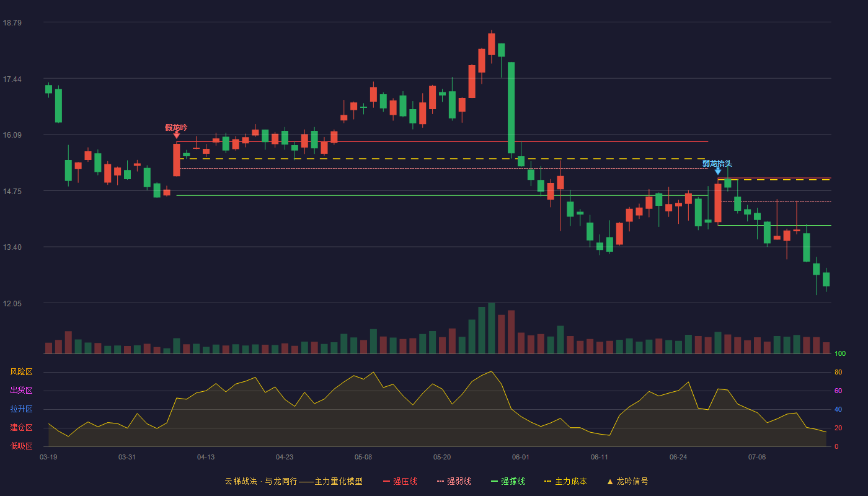
Task: Click the highest red candlestick near 18.79
Action: [492, 44]
